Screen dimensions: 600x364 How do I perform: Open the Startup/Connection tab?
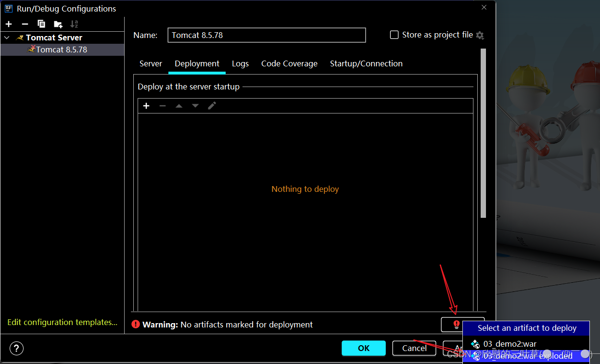click(x=366, y=63)
